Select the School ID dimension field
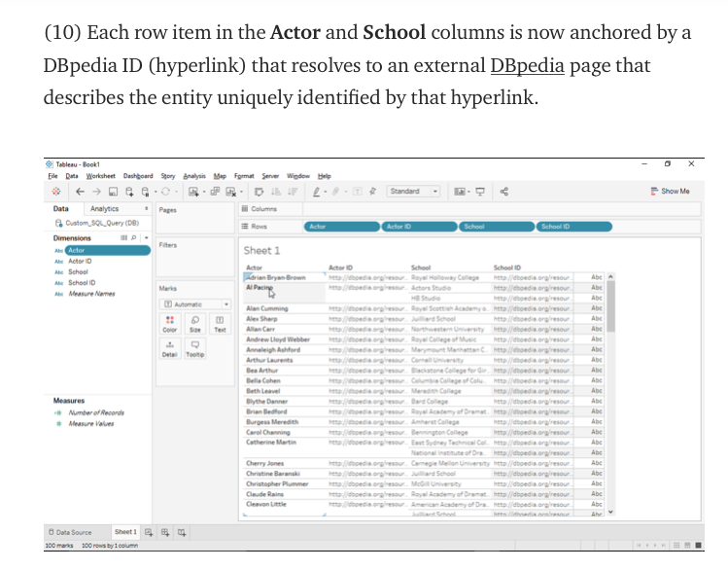Viewport: 728px width, 570px height. point(82,283)
